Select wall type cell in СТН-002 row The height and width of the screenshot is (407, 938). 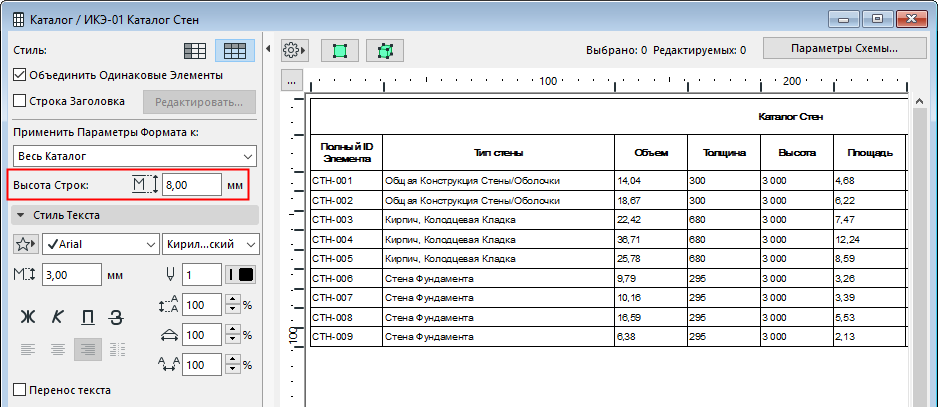(x=498, y=200)
